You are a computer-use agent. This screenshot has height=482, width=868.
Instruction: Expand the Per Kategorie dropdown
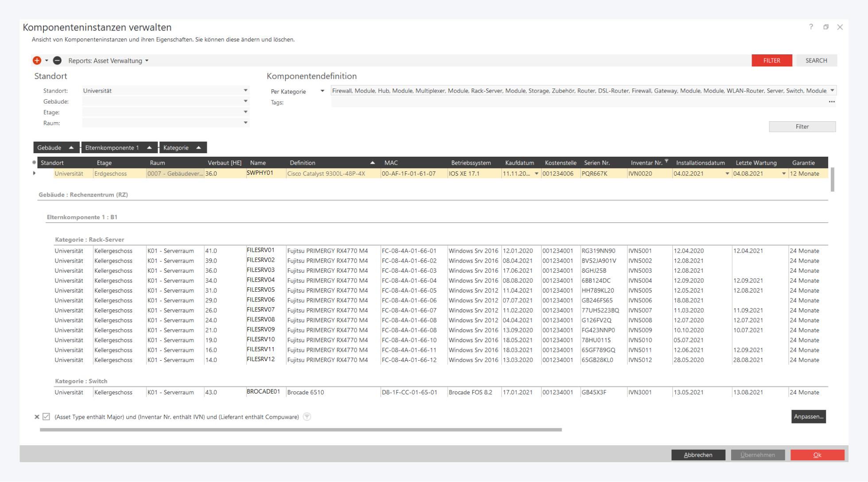coord(322,91)
